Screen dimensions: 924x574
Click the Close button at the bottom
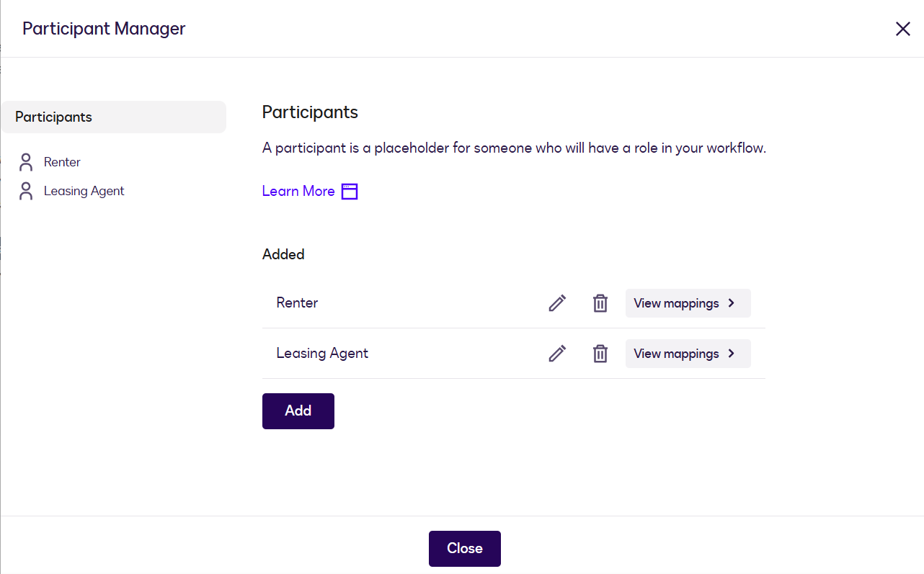(x=464, y=548)
